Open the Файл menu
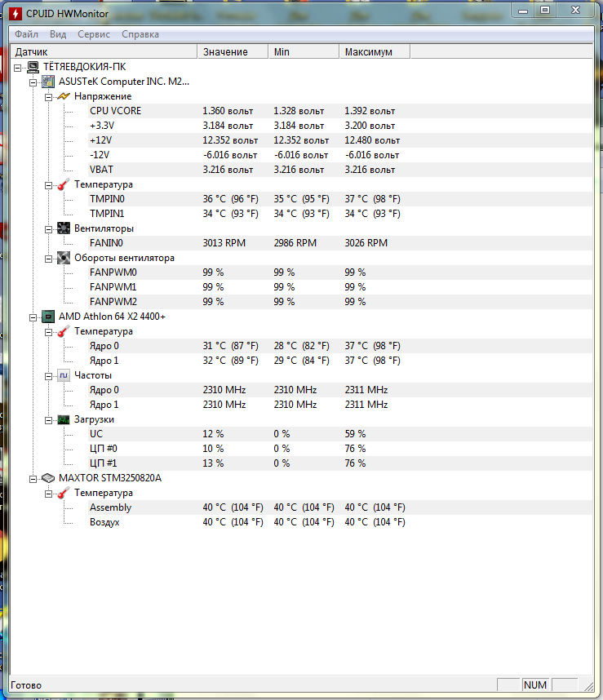The height and width of the screenshot is (700, 603). pyautogui.click(x=26, y=34)
